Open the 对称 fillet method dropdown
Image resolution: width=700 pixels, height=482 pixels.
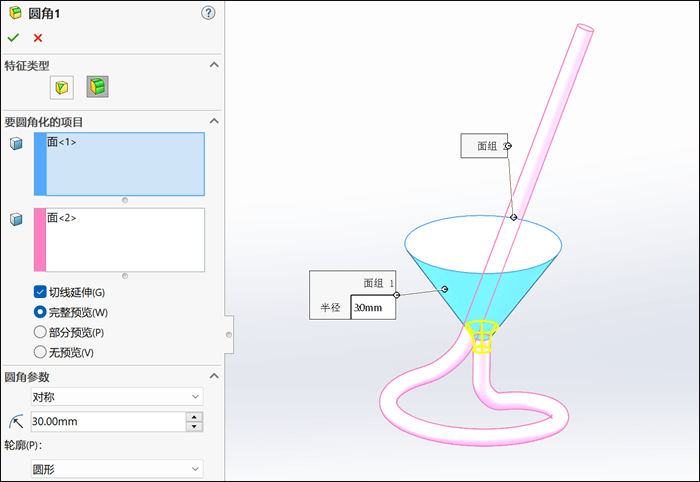tap(117, 397)
